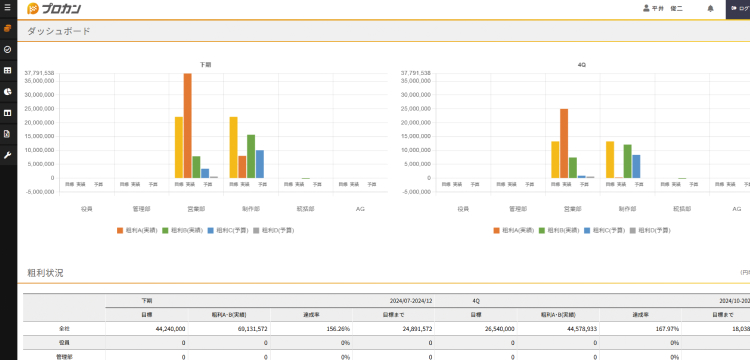The image size is (750, 360).
Task: Open the invoice document sidebar icon
Action: coord(7,134)
